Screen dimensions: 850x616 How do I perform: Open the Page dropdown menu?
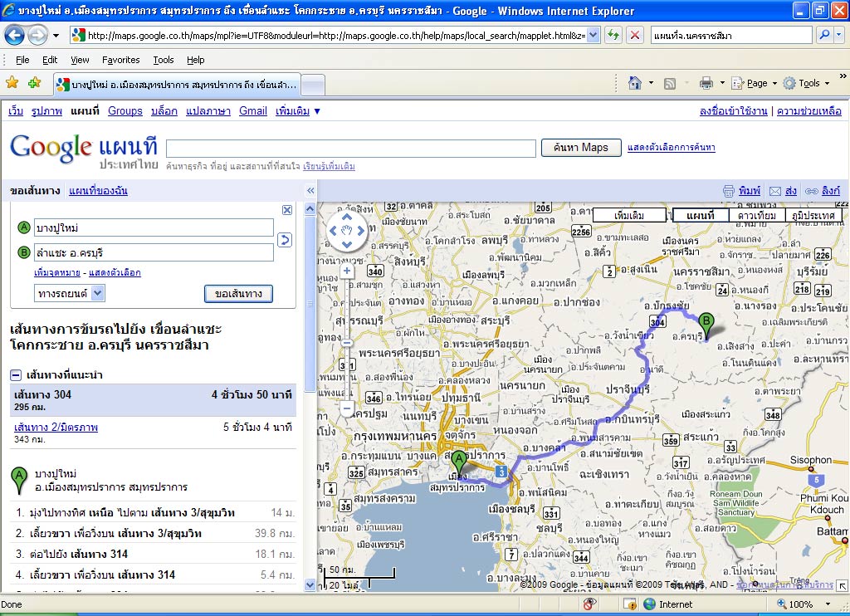click(755, 83)
